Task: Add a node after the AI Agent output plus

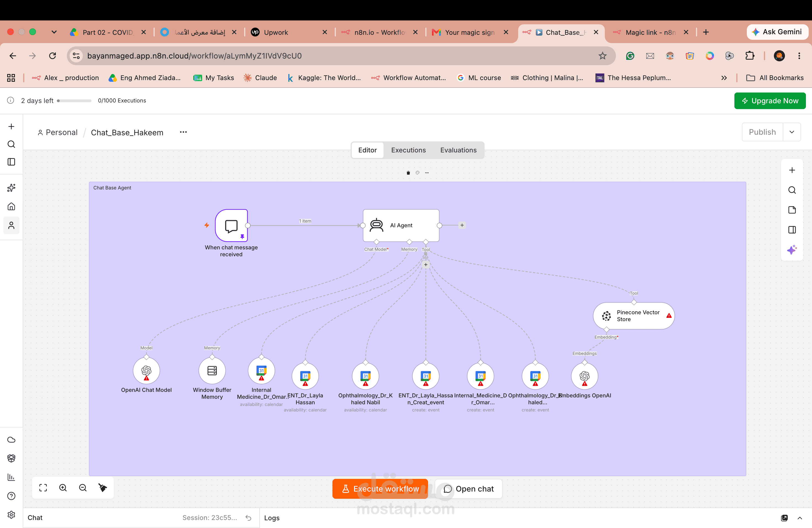Action: [x=462, y=225]
